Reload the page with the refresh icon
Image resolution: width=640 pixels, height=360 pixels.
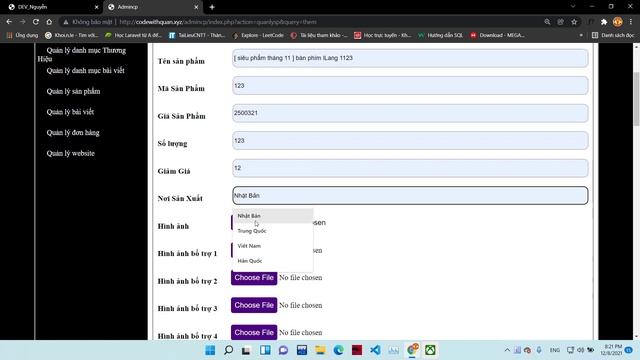click(36, 22)
